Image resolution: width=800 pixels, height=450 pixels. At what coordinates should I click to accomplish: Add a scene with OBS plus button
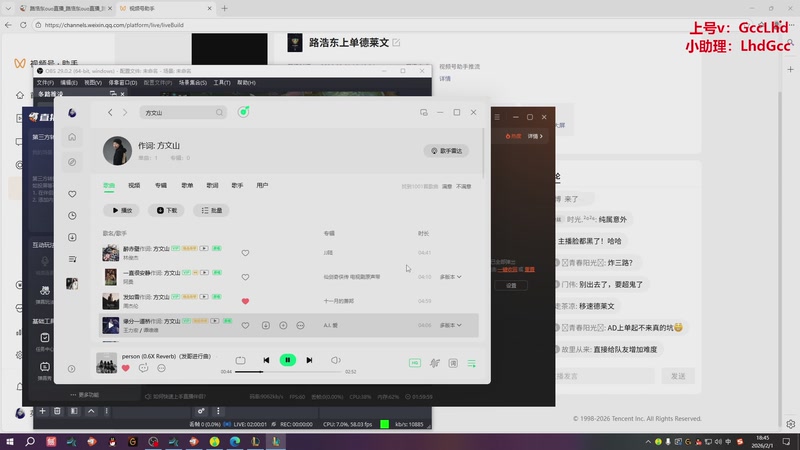[42, 411]
